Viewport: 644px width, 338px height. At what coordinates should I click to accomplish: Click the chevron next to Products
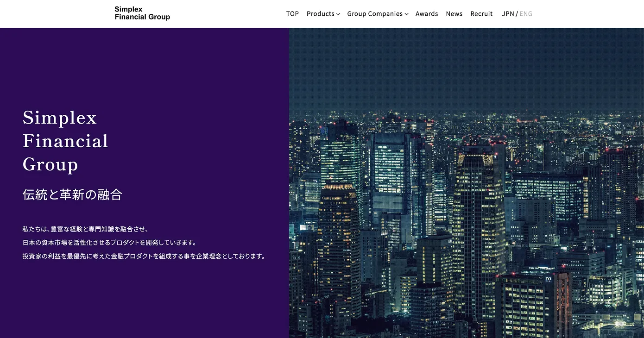(338, 14)
